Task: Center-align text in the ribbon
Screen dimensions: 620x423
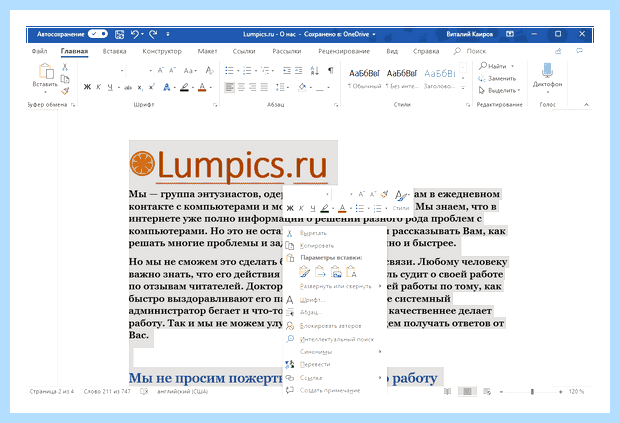Action: coord(241,87)
